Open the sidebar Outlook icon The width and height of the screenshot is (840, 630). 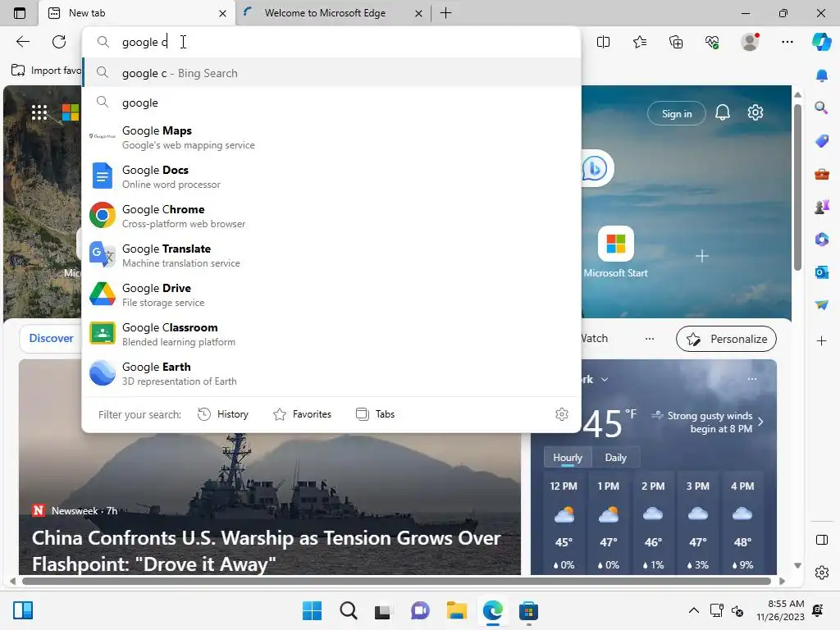point(822,272)
